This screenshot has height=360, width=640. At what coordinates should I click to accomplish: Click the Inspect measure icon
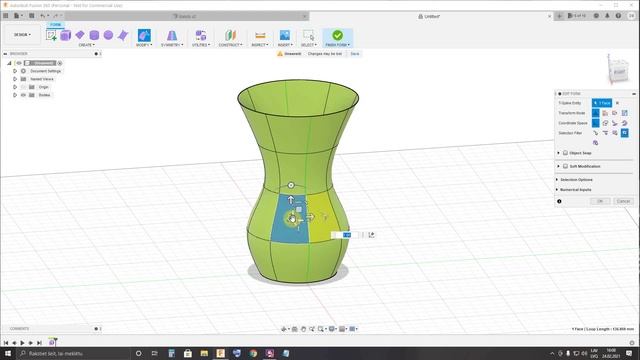pyautogui.click(x=260, y=35)
